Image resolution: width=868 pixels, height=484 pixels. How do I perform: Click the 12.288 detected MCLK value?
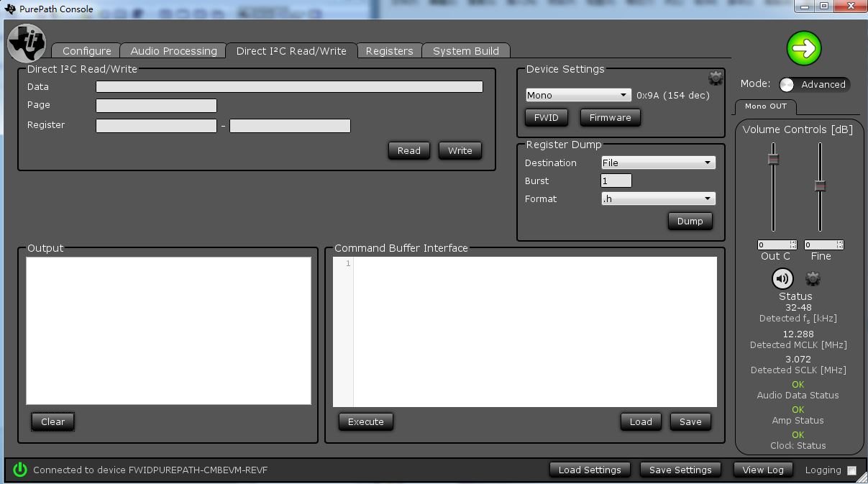(x=798, y=334)
